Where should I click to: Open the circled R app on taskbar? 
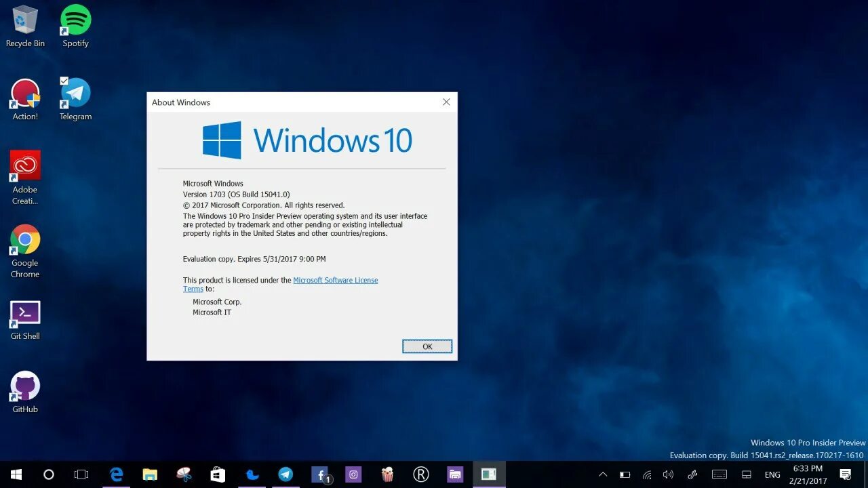(x=421, y=474)
